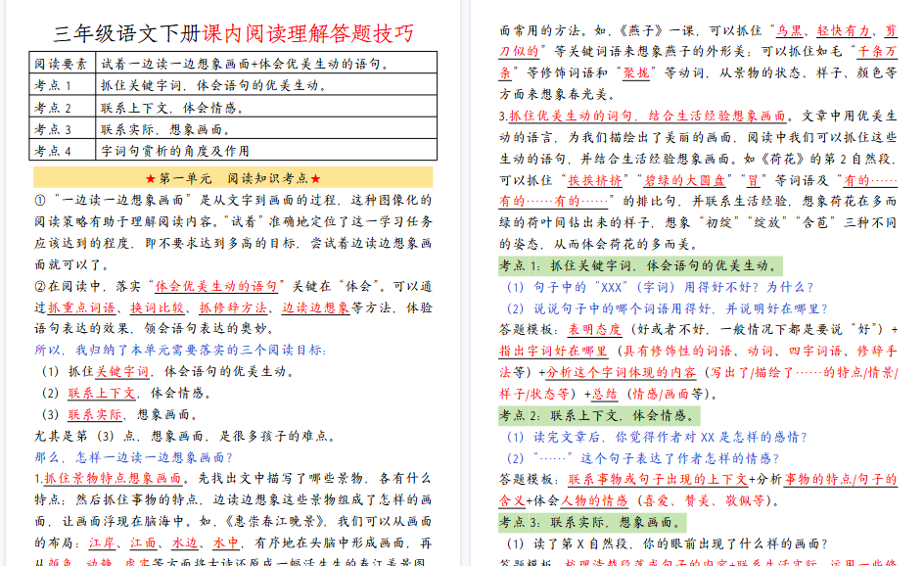Click the red underlined phrase 碧绿的大圆盘
The height and width of the screenshot is (566, 924).
(685, 180)
